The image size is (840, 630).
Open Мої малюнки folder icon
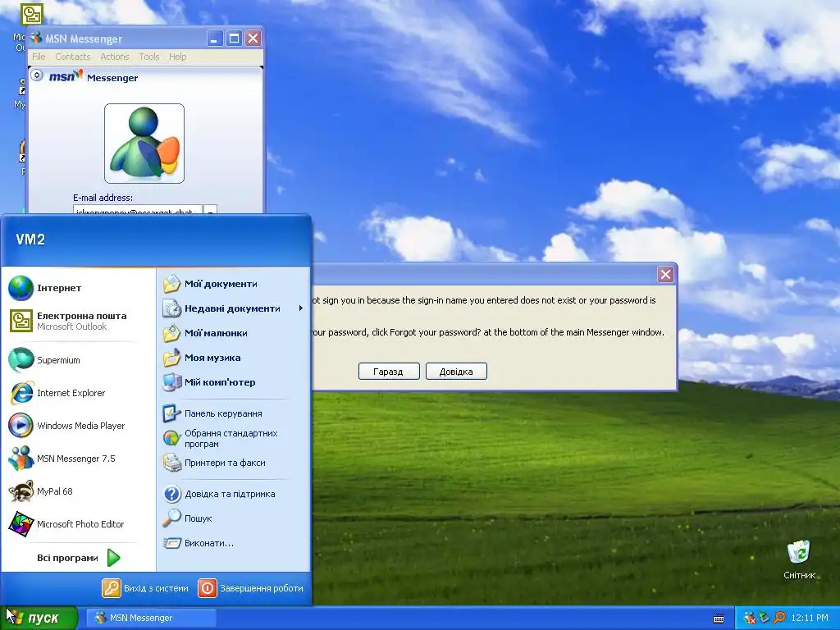coord(172,333)
